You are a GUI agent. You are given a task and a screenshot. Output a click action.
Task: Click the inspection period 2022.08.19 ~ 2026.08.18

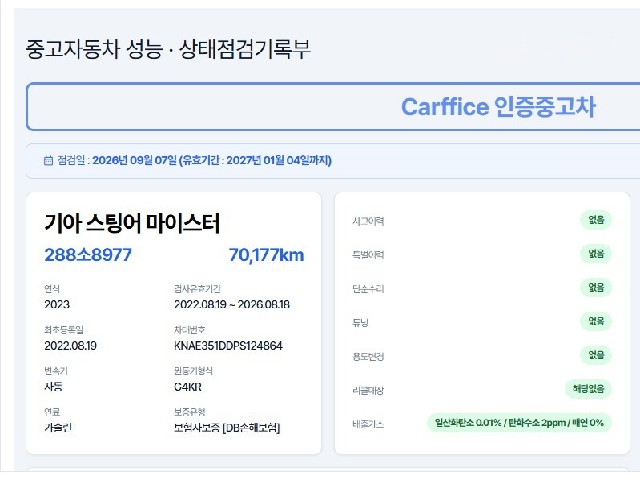232,304
